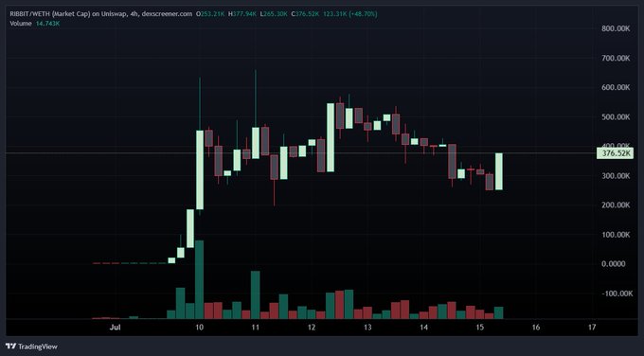Click the high value H377.94K in header
The width and height of the screenshot is (644, 356).
click(242, 14)
